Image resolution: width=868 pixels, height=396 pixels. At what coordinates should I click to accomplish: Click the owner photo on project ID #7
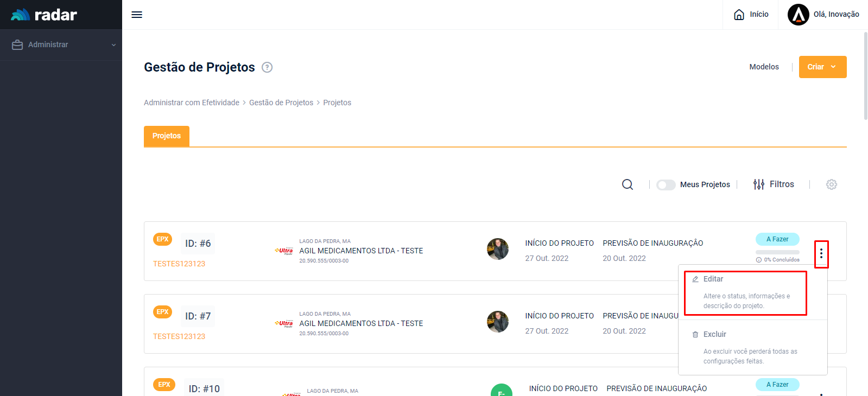497,322
